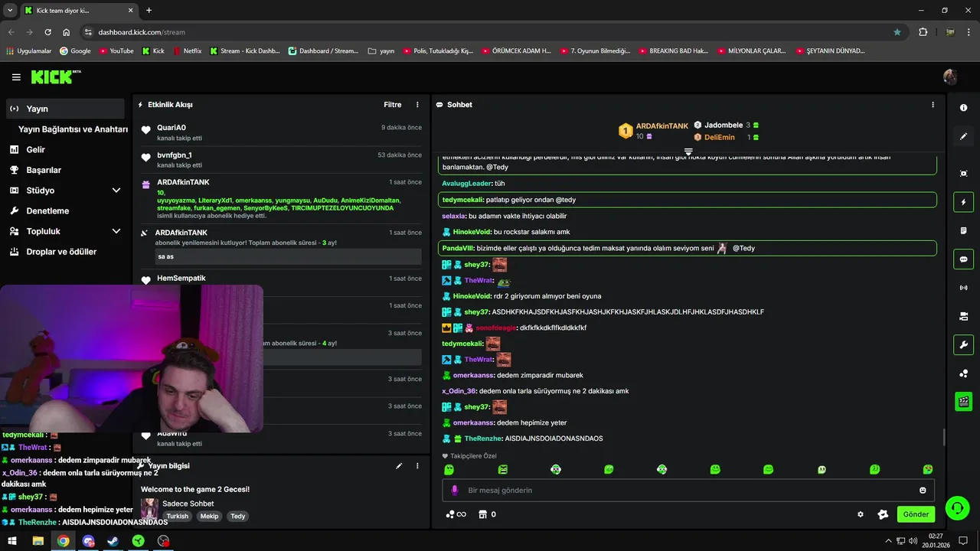Open the info panel icon in right sidebar
This screenshot has height=551, width=980.
pyautogui.click(x=963, y=108)
